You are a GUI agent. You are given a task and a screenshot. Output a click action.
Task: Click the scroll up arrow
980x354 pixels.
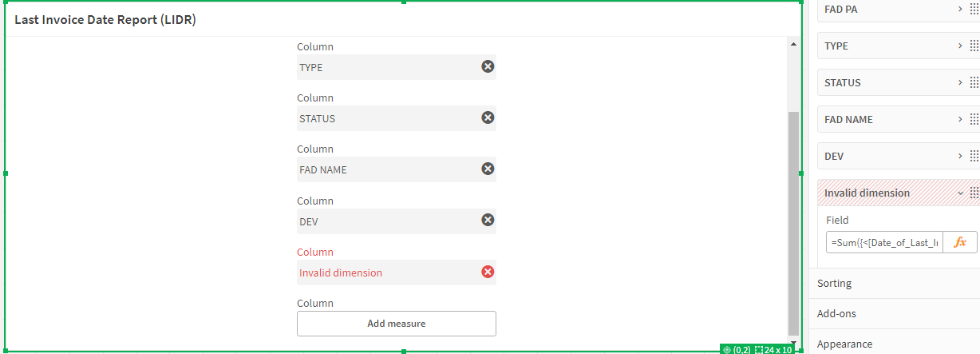coord(792,44)
